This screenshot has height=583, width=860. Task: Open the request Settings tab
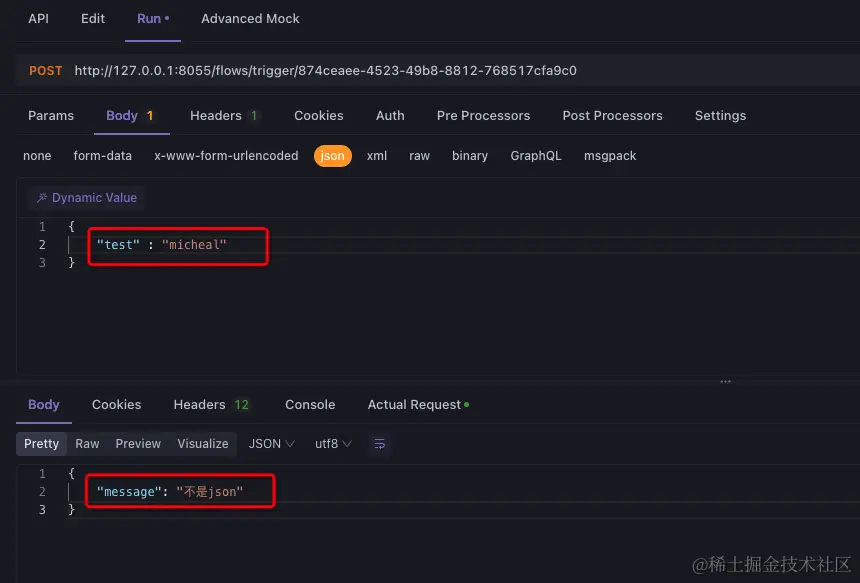[x=720, y=116]
